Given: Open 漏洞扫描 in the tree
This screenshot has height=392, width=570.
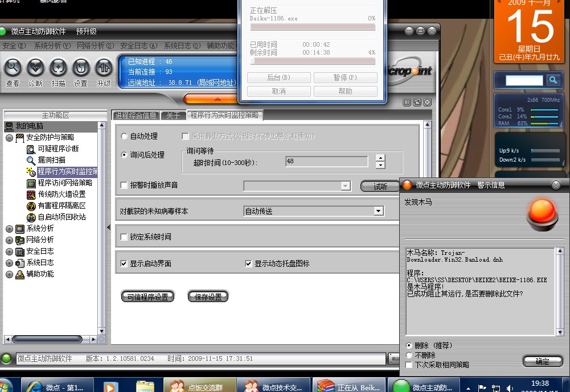Looking at the screenshot, I should (x=52, y=160).
